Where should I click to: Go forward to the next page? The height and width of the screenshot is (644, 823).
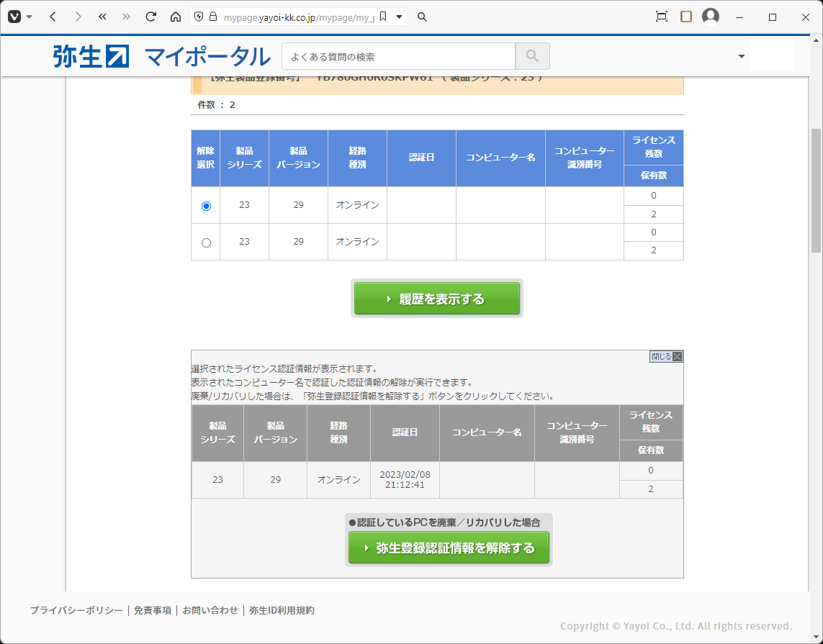[78, 17]
